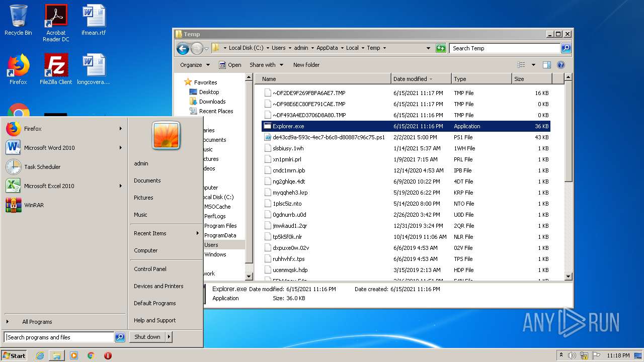The height and width of the screenshot is (362, 644).
Task: Open Help and Support
Action: (x=154, y=320)
